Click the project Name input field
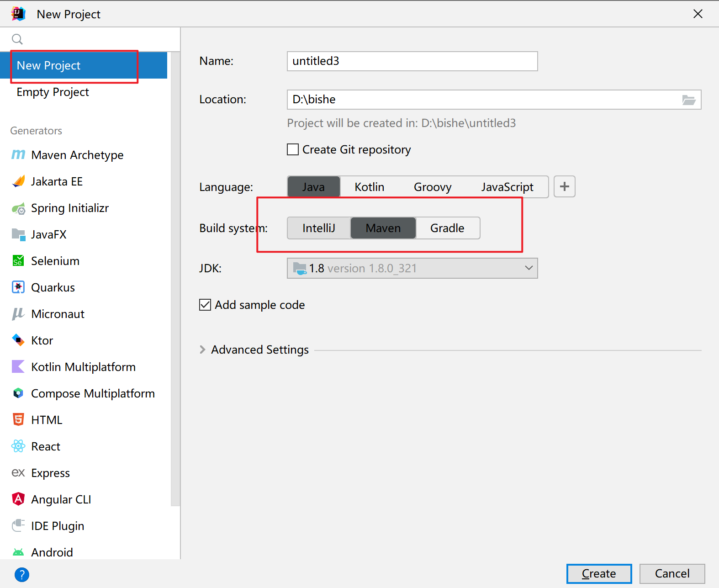Image resolution: width=719 pixels, height=588 pixels. 412,61
